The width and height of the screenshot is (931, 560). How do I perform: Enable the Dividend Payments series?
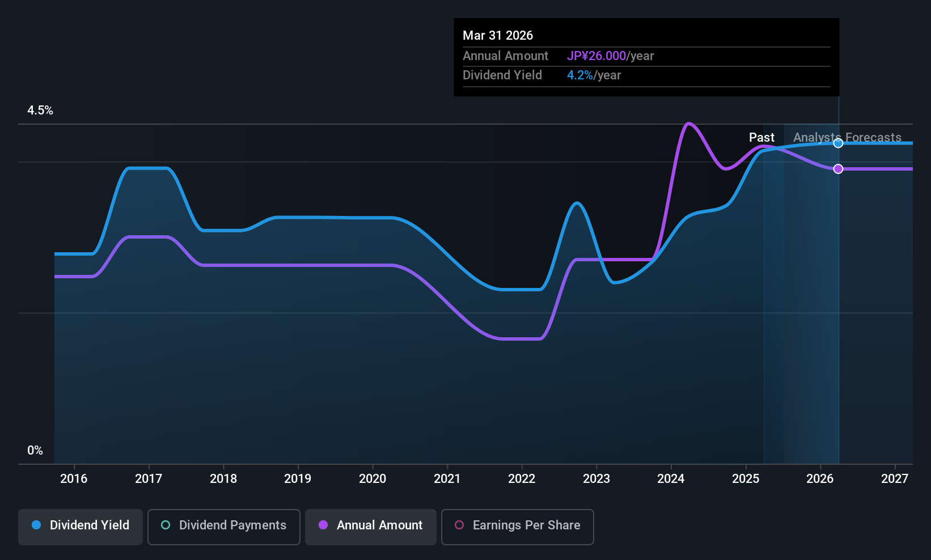(224, 527)
